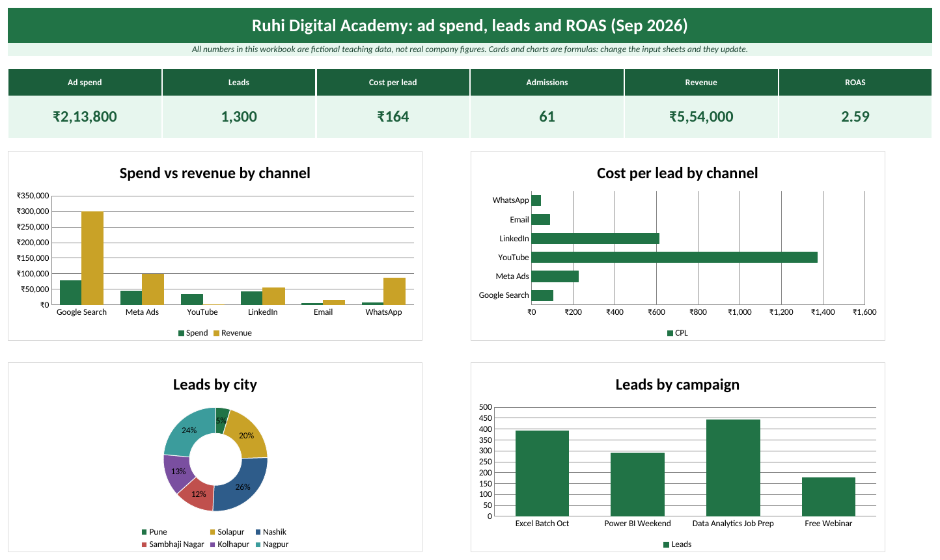Click the green Spend legend swatch
Image resolution: width=940 pixels, height=560 pixels.
coord(181,333)
